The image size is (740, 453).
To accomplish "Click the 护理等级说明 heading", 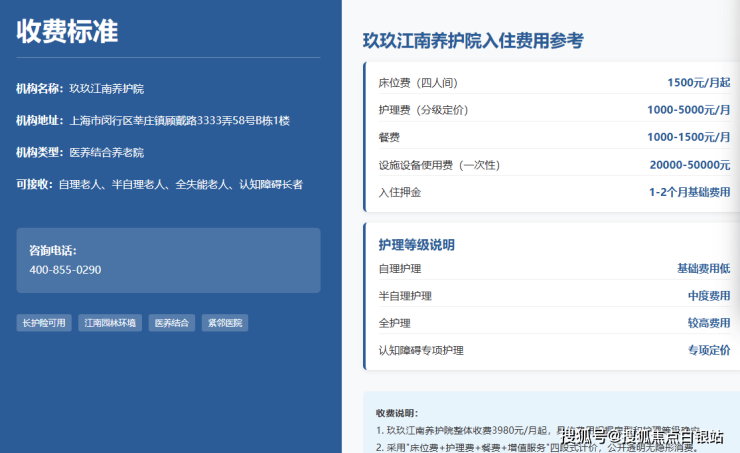I will 417,245.
